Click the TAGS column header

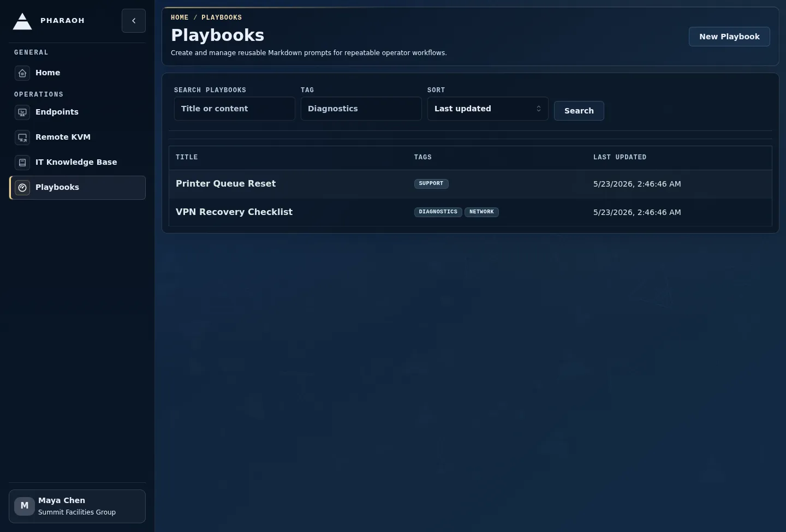[x=423, y=157]
